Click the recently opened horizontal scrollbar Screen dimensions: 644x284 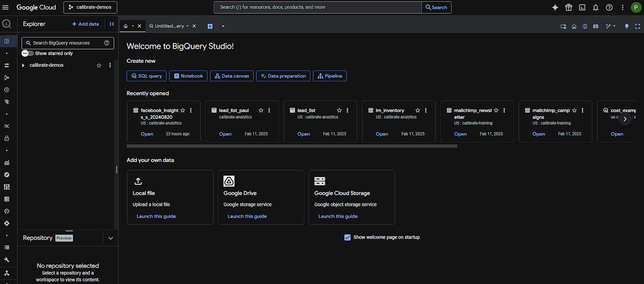click(x=292, y=146)
